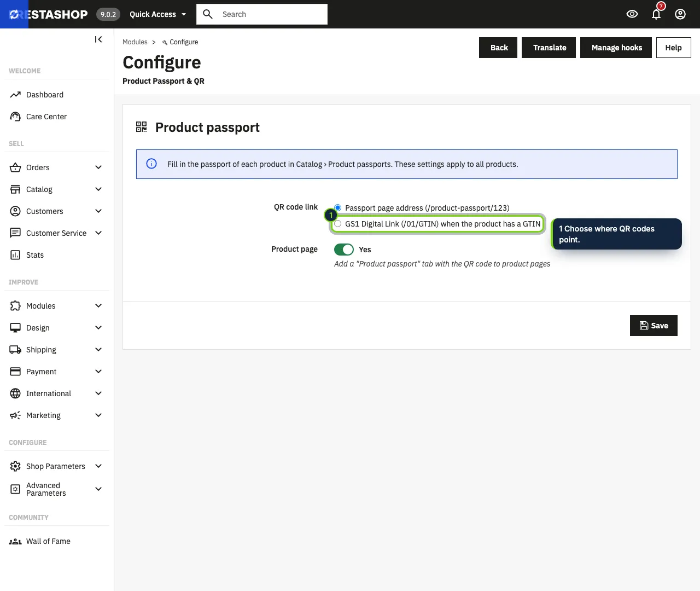Screen dimensions: 700x591
Task: Click the search magnifier icon
Action: coord(208,14)
